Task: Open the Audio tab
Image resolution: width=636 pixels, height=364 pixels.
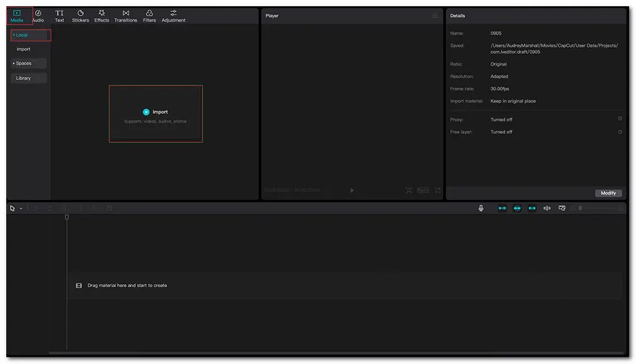Action: tap(38, 16)
